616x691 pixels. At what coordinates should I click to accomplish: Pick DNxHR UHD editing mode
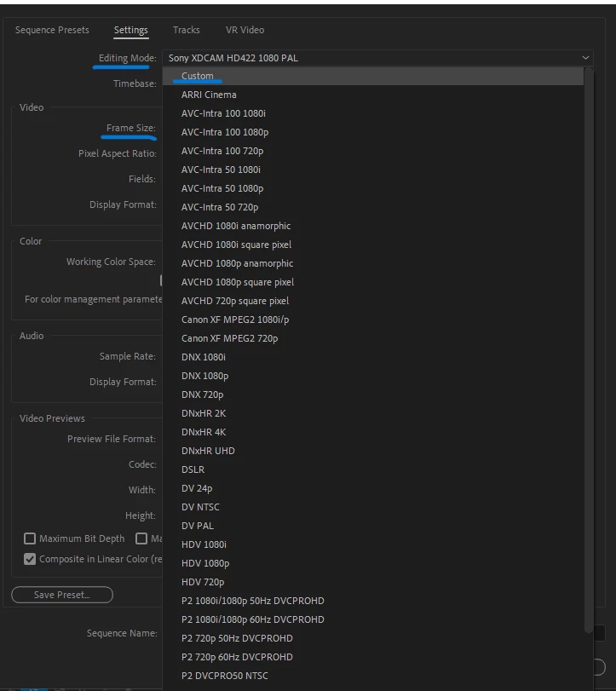click(373, 451)
